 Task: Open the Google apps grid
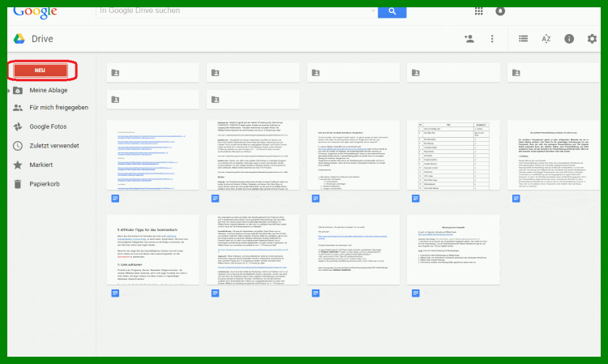[x=479, y=11]
